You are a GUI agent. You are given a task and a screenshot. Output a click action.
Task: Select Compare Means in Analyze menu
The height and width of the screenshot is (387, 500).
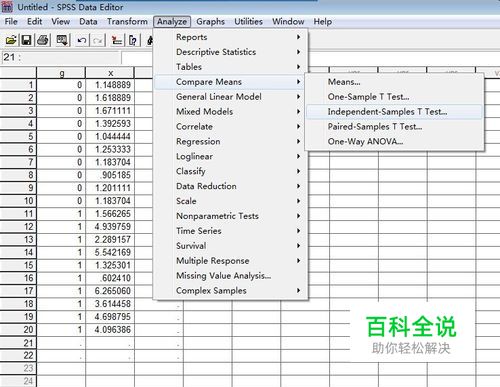(x=231, y=82)
